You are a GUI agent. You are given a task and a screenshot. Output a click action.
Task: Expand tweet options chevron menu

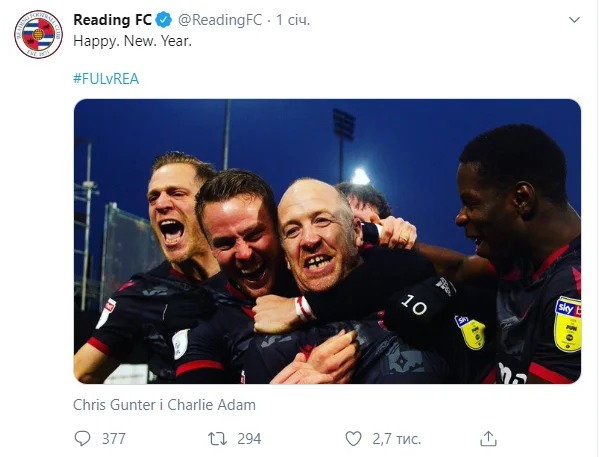click(574, 19)
